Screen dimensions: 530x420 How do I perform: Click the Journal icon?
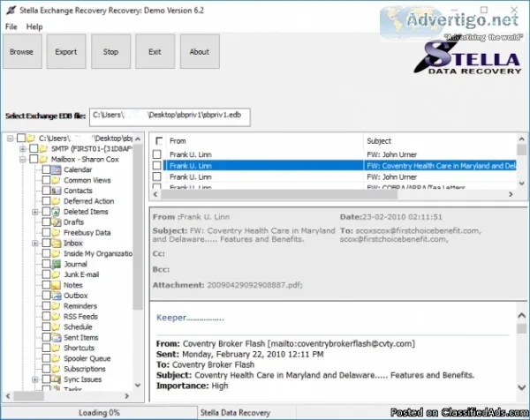point(57,264)
